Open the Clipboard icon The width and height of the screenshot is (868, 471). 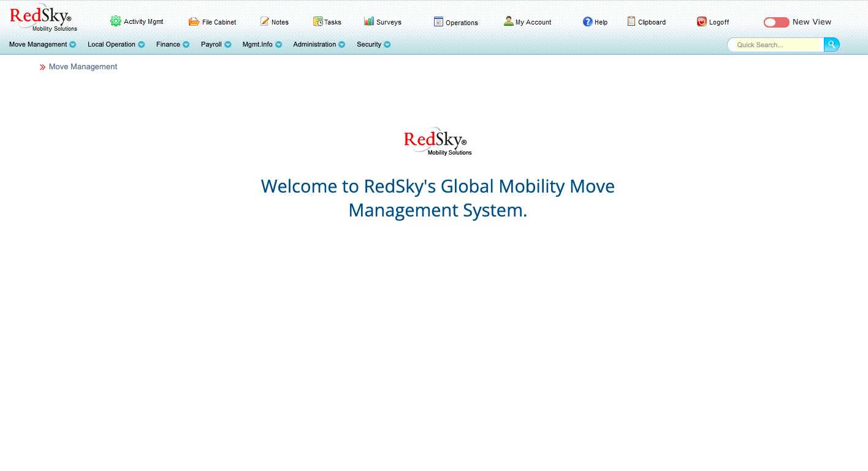(x=631, y=21)
